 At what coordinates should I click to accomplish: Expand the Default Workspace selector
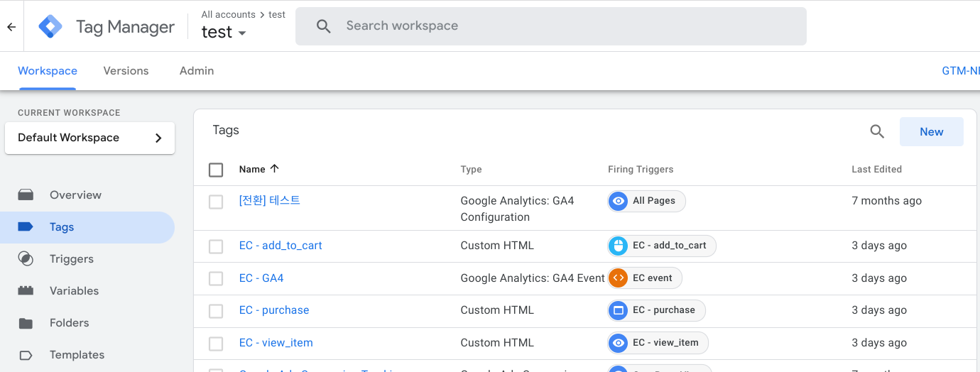(x=89, y=138)
